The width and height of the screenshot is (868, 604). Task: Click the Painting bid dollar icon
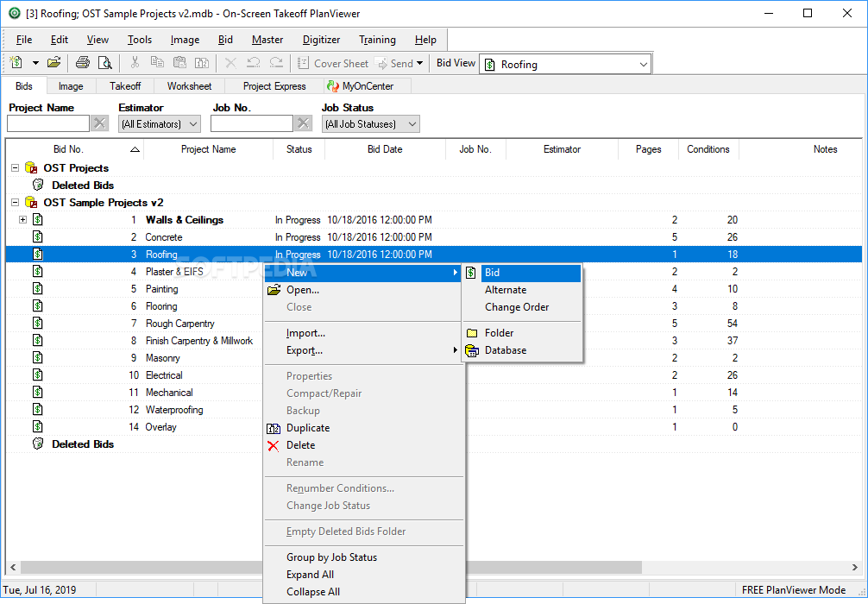(x=38, y=288)
